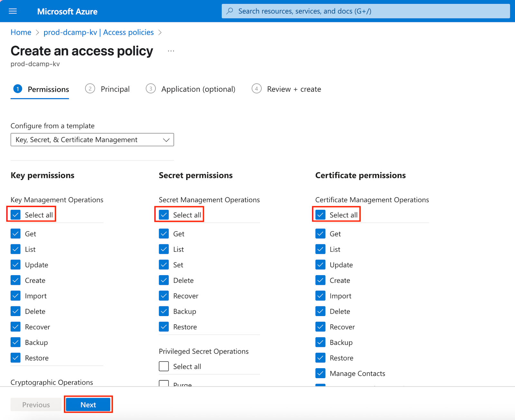Click the search magnifier icon
515x420 pixels.
pos(229,11)
